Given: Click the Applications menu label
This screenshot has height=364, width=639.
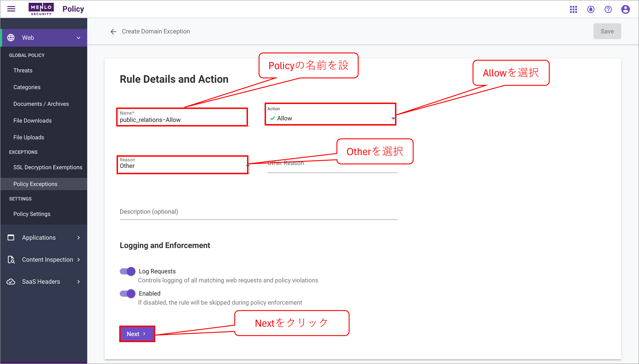Looking at the screenshot, I should coord(39,238).
